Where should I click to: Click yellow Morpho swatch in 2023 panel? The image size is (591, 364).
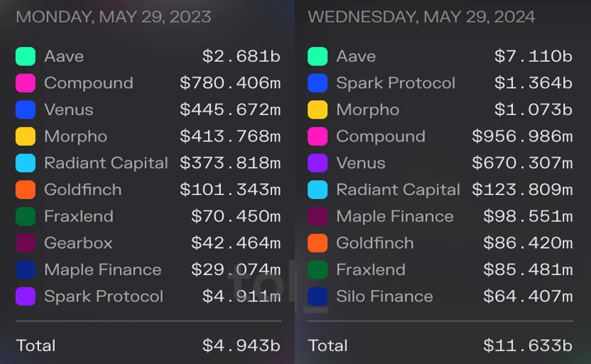(25, 136)
